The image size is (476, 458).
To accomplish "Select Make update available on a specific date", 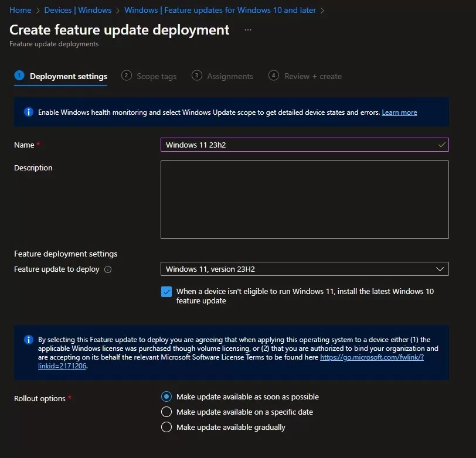I will click(x=166, y=412).
